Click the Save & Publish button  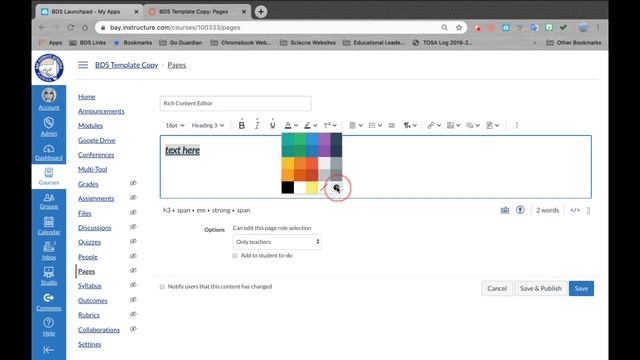point(540,288)
